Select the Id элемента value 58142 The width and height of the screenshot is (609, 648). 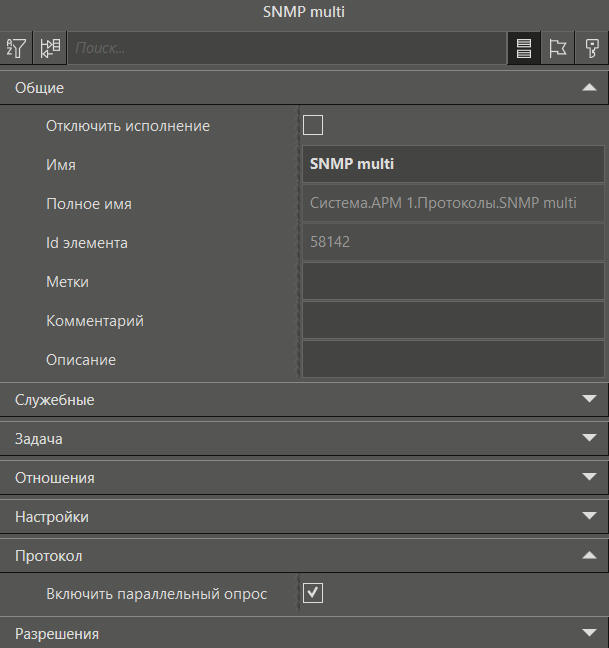tap(453, 242)
